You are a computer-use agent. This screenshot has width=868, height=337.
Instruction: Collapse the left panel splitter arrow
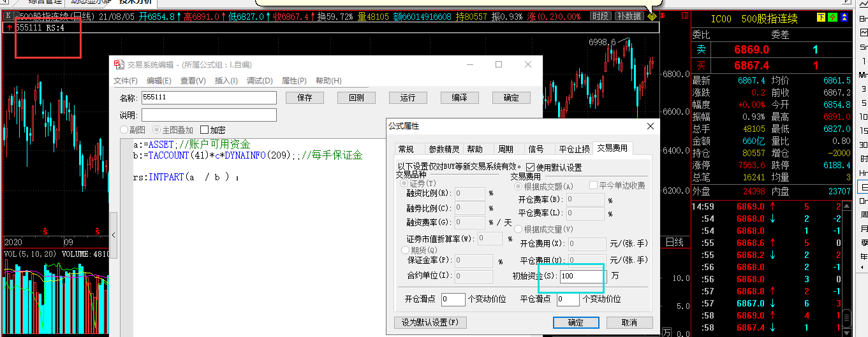tap(114, 234)
